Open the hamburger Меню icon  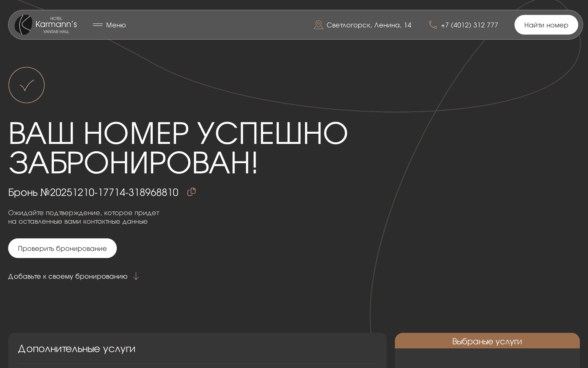click(x=98, y=25)
